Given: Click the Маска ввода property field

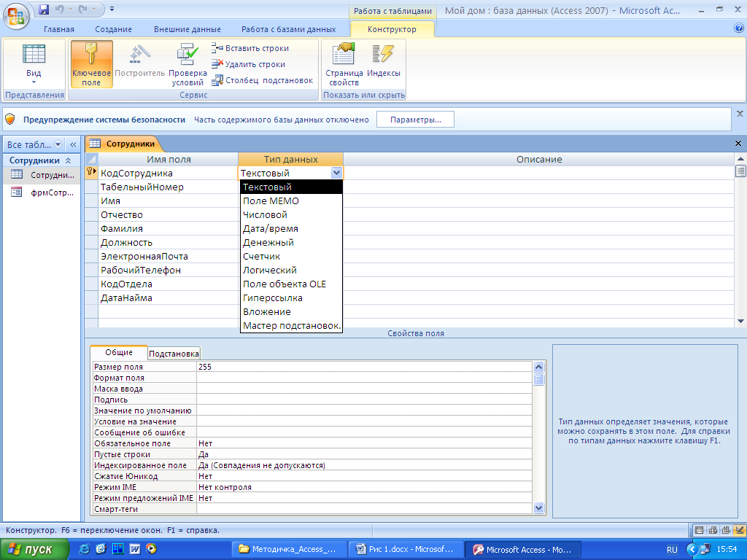Looking at the screenshot, I should click(365, 389).
